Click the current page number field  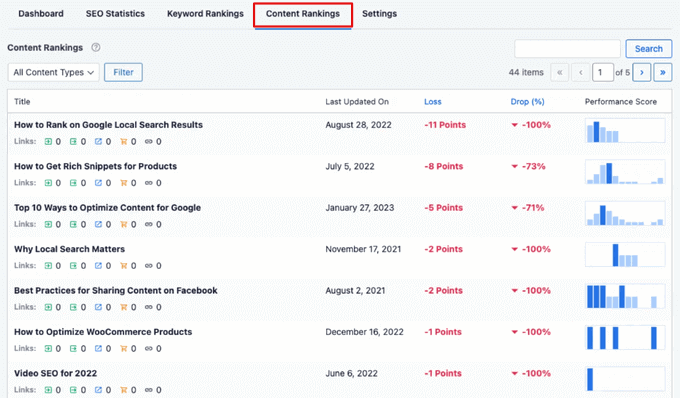click(603, 72)
